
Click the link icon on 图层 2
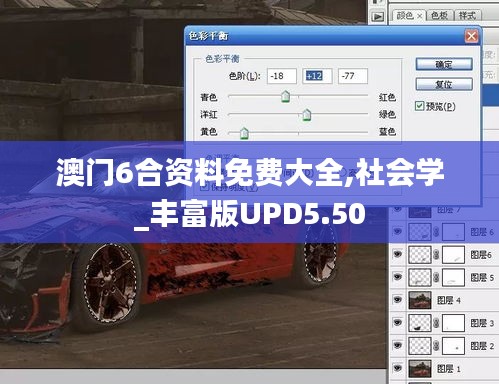[x=436, y=346]
